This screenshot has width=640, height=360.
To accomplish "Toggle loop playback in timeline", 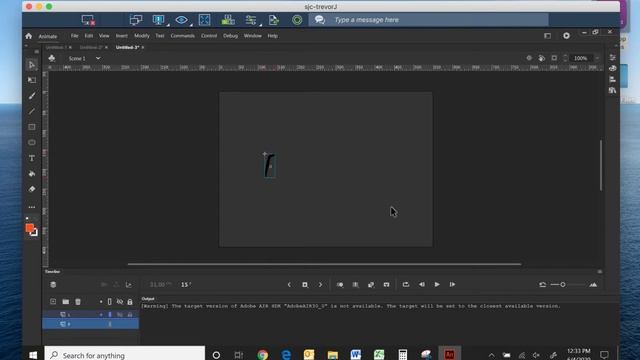I will (x=406, y=284).
